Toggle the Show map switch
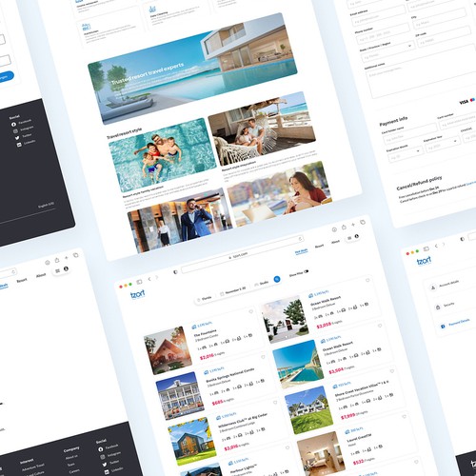 pyautogui.click(x=306, y=272)
